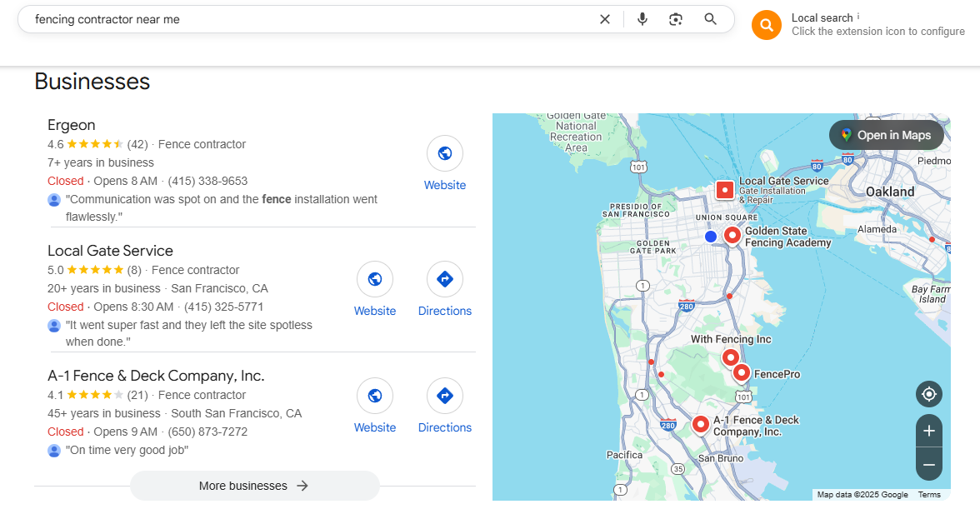Center map on my location target button

tap(928, 394)
